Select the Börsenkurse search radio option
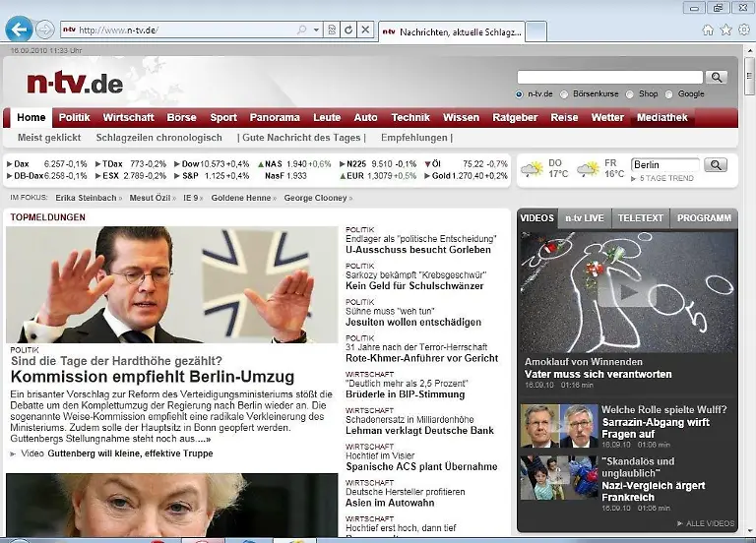 click(564, 94)
